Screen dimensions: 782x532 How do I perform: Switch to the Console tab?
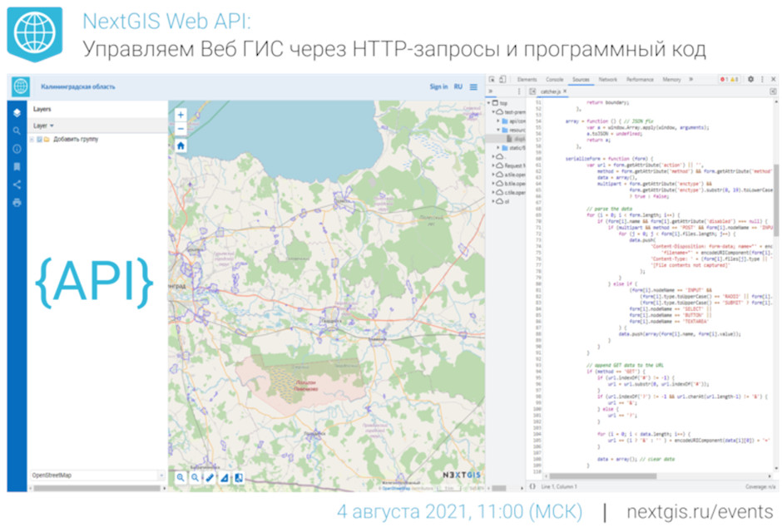(554, 79)
